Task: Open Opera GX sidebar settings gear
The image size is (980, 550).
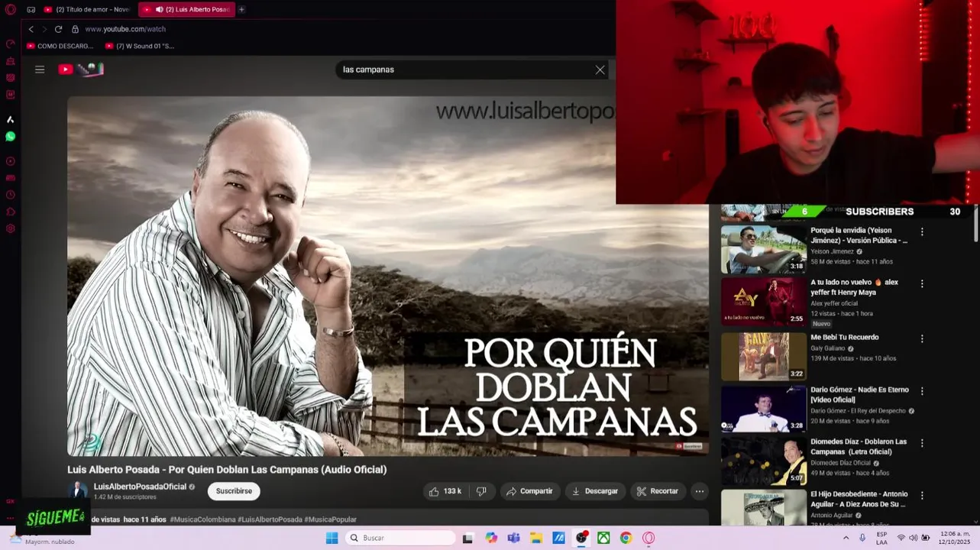Action: (x=10, y=228)
